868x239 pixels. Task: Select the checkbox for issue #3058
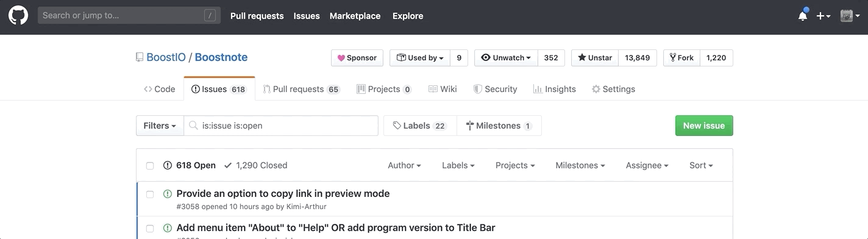point(150,194)
